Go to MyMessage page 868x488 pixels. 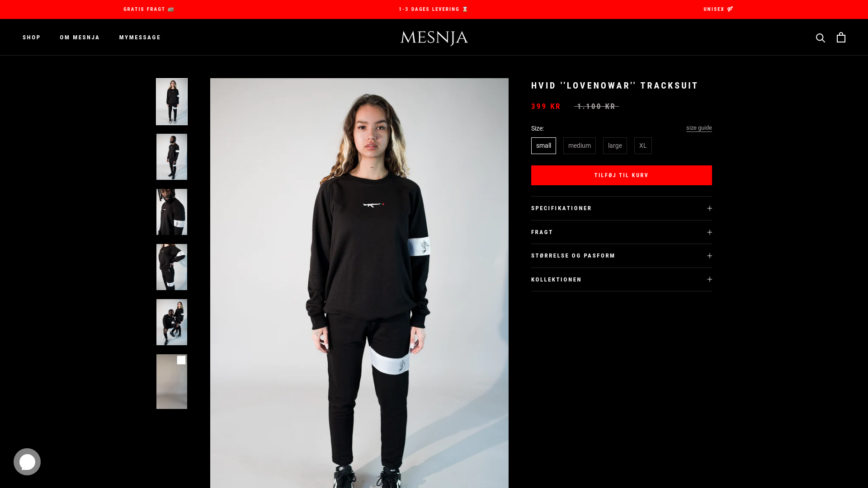coord(140,38)
